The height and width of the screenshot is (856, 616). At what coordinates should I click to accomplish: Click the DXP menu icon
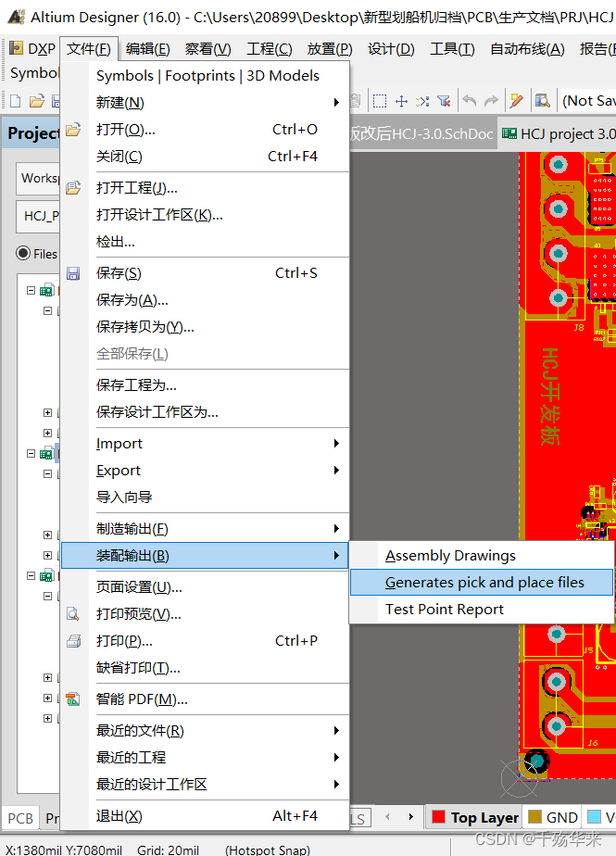(x=17, y=48)
